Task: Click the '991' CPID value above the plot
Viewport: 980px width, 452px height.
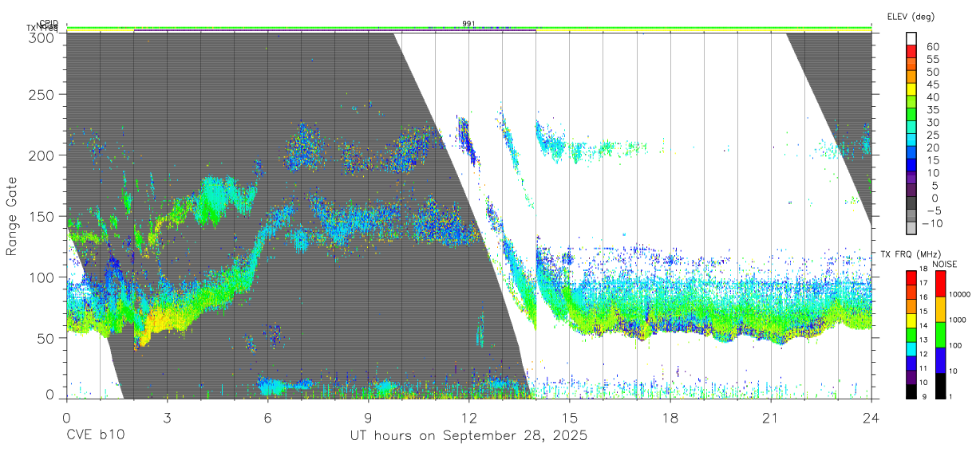Action: point(468,23)
